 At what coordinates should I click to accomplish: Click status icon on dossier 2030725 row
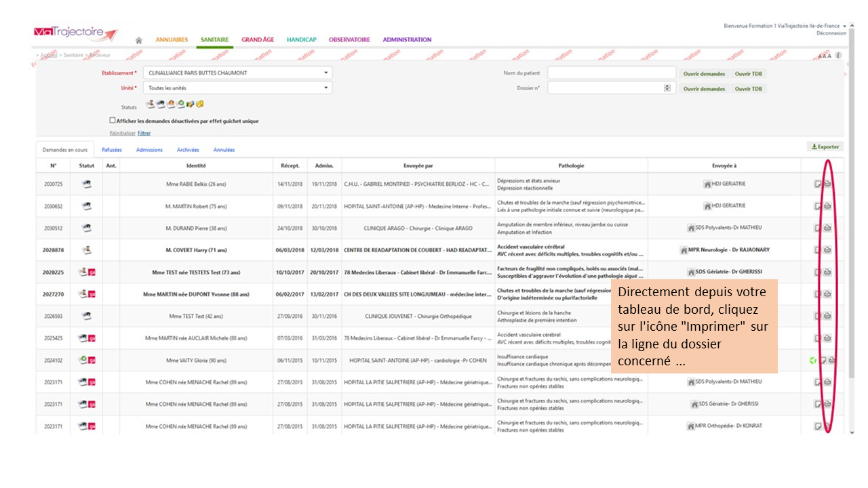point(86,184)
